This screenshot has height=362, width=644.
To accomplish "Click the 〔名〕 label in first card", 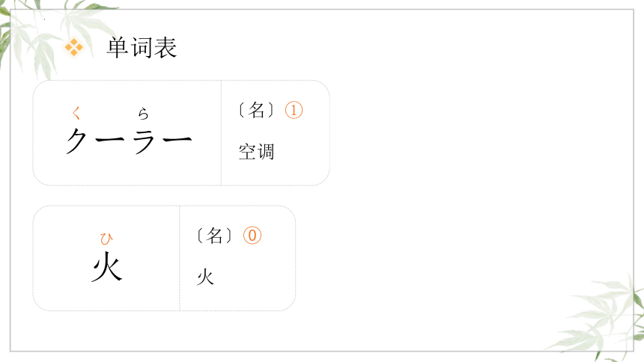I will (x=256, y=111).
